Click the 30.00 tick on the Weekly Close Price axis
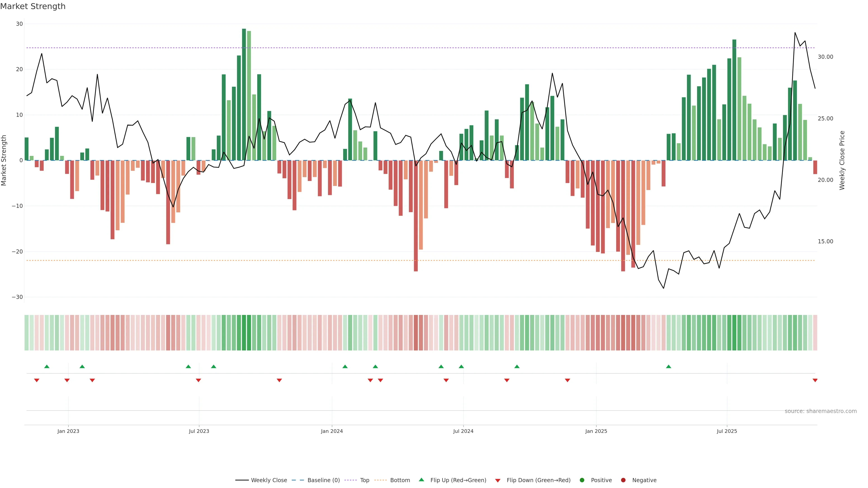The height and width of the screenshot is (488, 868). (825, 57)
